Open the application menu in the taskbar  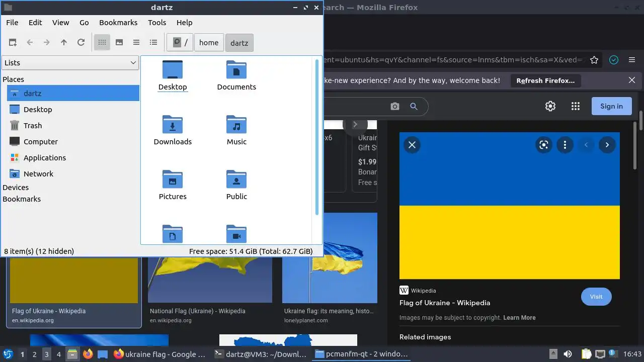pos(8,354)
